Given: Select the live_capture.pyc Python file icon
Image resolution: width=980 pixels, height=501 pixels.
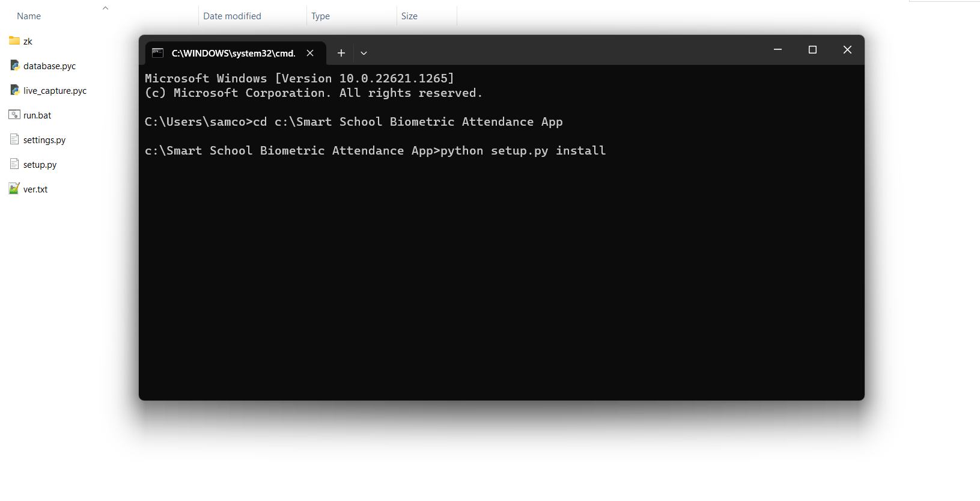Looking at the screenshot, I should [14, 90].
